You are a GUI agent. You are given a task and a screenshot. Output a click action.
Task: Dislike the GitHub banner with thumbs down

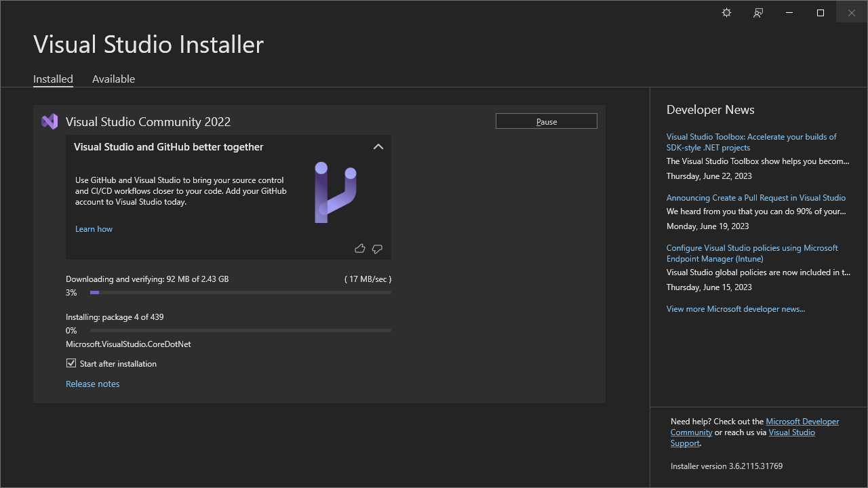(378, 249)
